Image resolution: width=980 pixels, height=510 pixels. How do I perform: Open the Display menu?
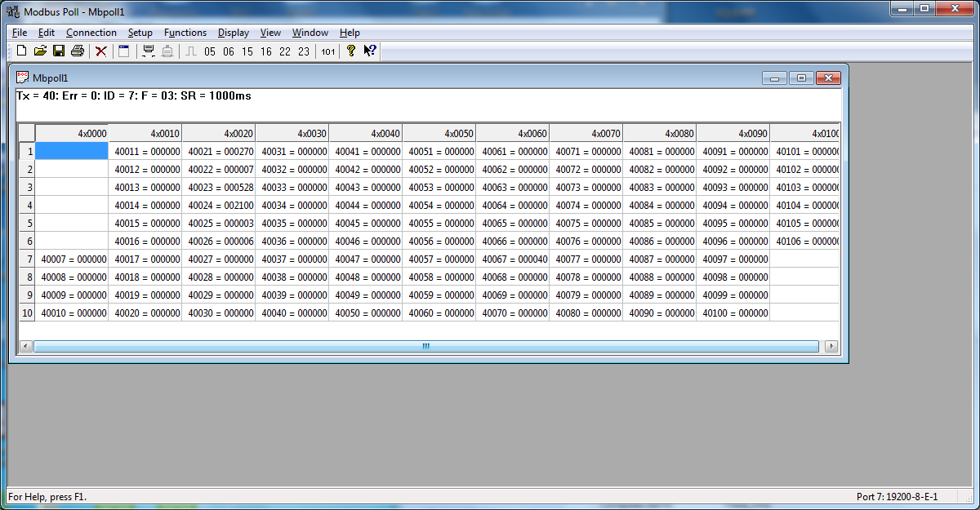click(x=234, y=33)
